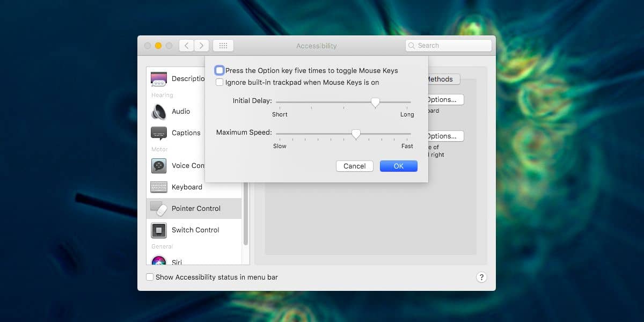Cancel the Mouse Keys options dialog

[x=355, y=166]
